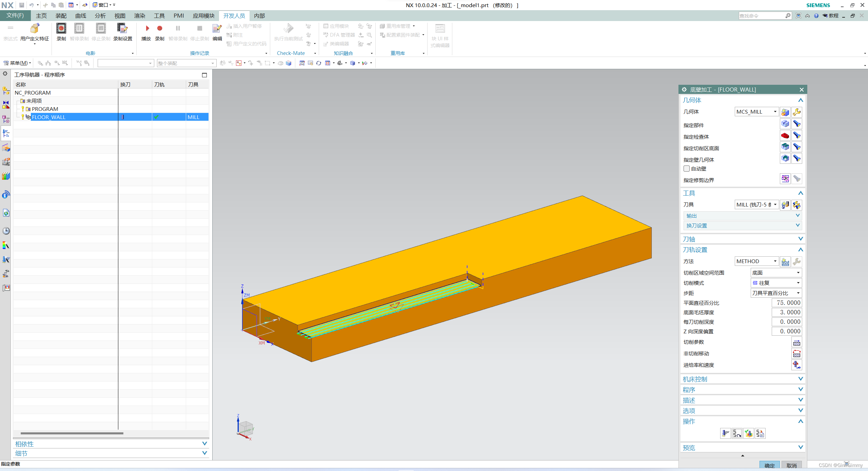The width and height of the screenshot is (868, 471).
Task: Open the 切削模式 往复 dropdown
Action: point(776,283)
